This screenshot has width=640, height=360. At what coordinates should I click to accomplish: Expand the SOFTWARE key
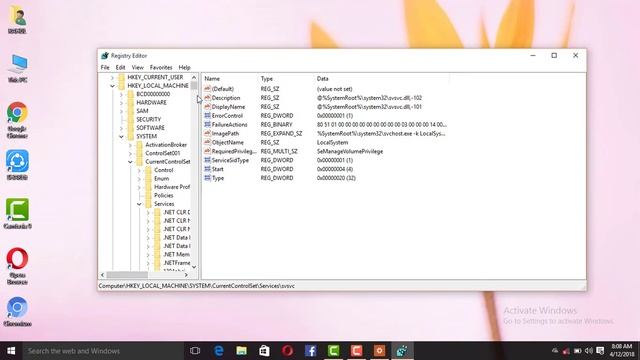(121, 128)
